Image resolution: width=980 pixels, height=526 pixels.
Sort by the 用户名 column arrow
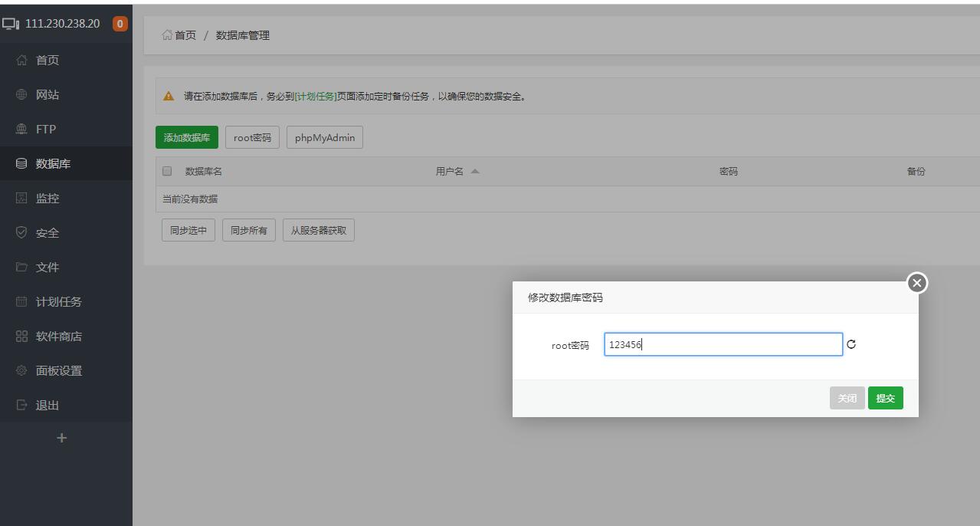(475, 172)
